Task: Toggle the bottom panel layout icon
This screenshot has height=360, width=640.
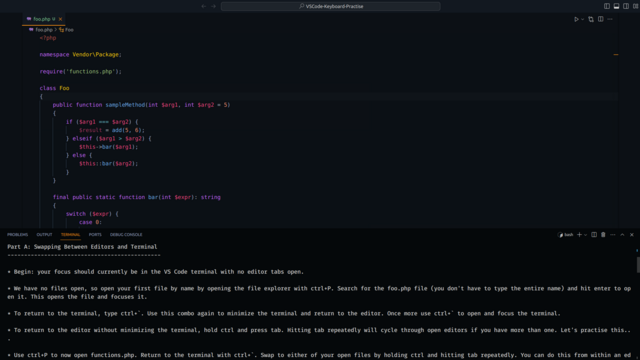Action: click(x=616, y=6)
